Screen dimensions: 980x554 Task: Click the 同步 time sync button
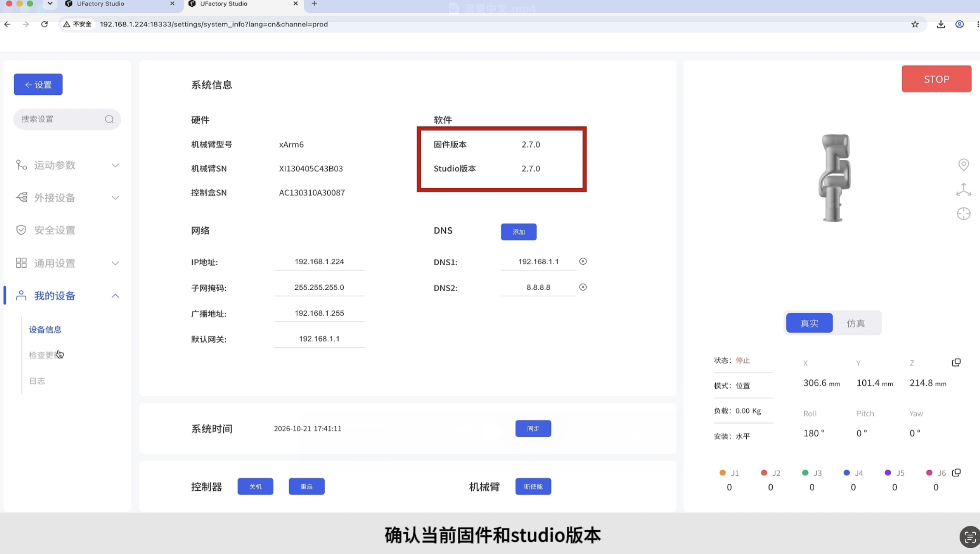pos(533,429)
